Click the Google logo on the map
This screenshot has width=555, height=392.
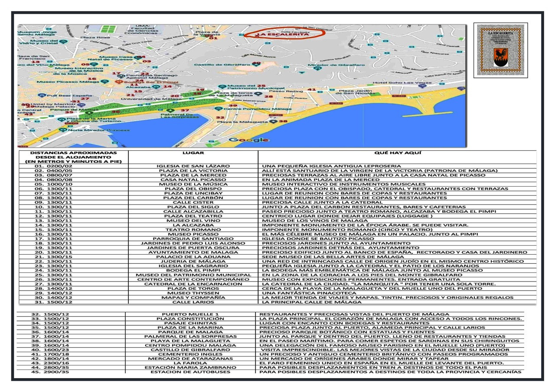(x=249, y=139)
